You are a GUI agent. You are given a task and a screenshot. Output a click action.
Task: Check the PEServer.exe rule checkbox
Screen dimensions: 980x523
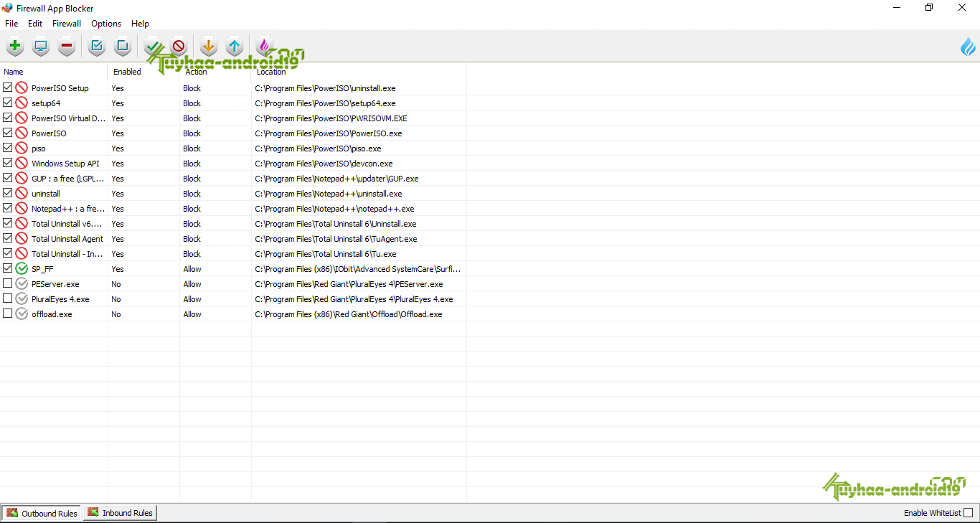7,283
